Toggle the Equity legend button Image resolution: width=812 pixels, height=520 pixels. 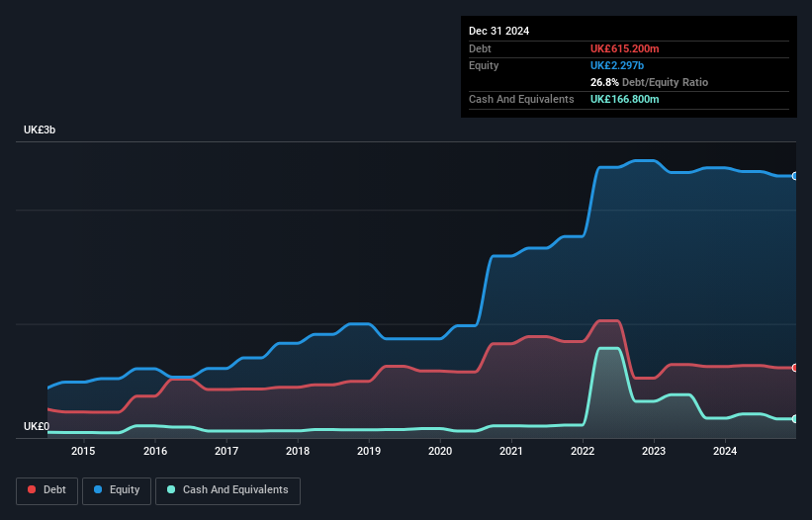click(117, 490)
